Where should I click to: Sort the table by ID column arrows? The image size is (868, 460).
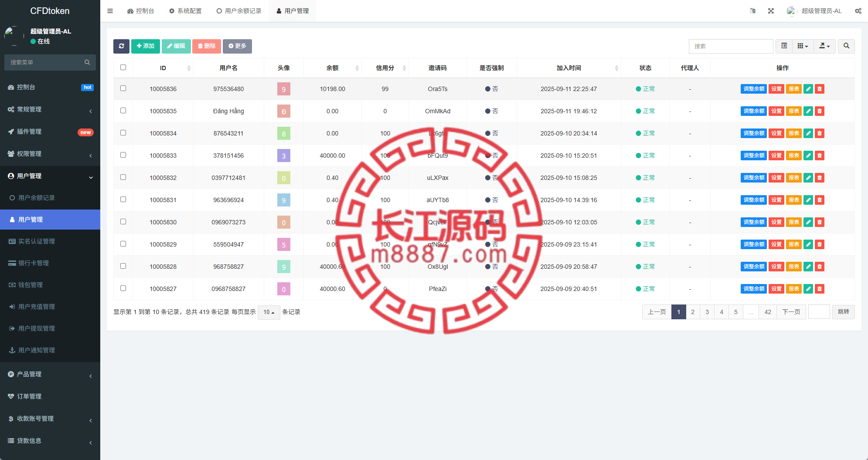pos(189,68)
